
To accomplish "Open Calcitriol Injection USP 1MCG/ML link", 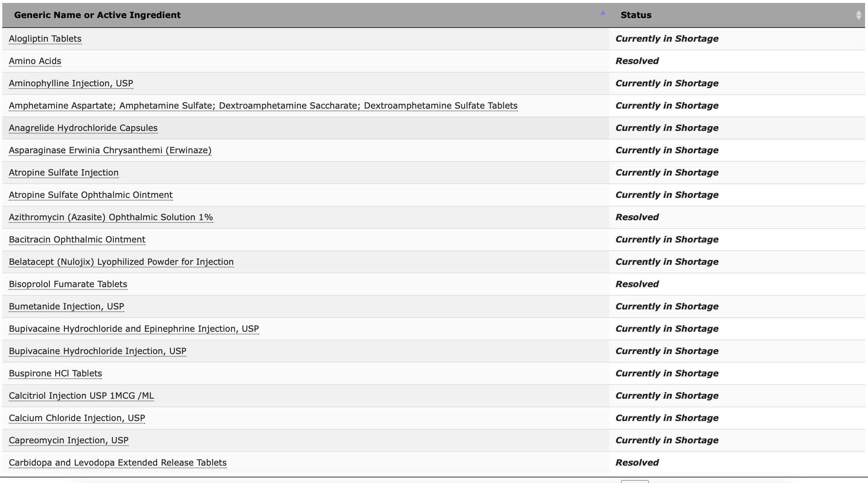I will (81, 395).
